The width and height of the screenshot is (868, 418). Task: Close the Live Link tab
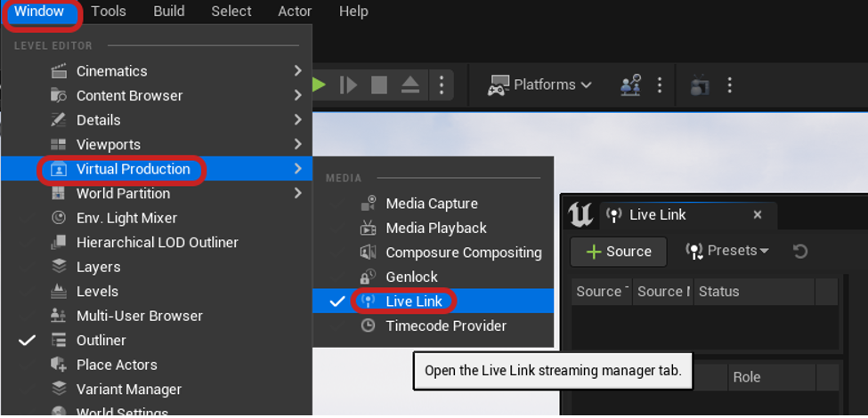[758, 214]
